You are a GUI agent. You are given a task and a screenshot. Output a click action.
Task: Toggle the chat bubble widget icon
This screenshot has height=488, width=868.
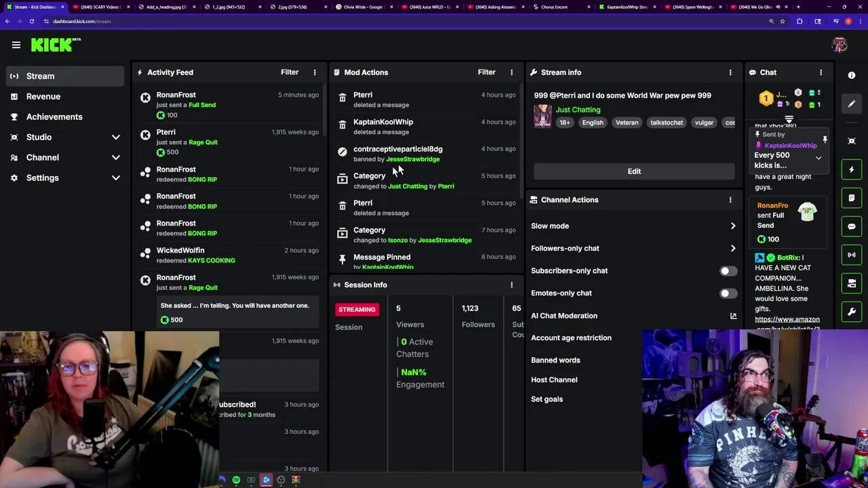(852, 226)
